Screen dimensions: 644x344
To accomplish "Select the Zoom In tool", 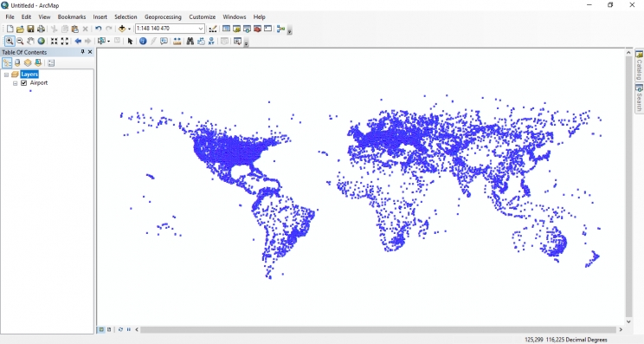I will point(9,41).
